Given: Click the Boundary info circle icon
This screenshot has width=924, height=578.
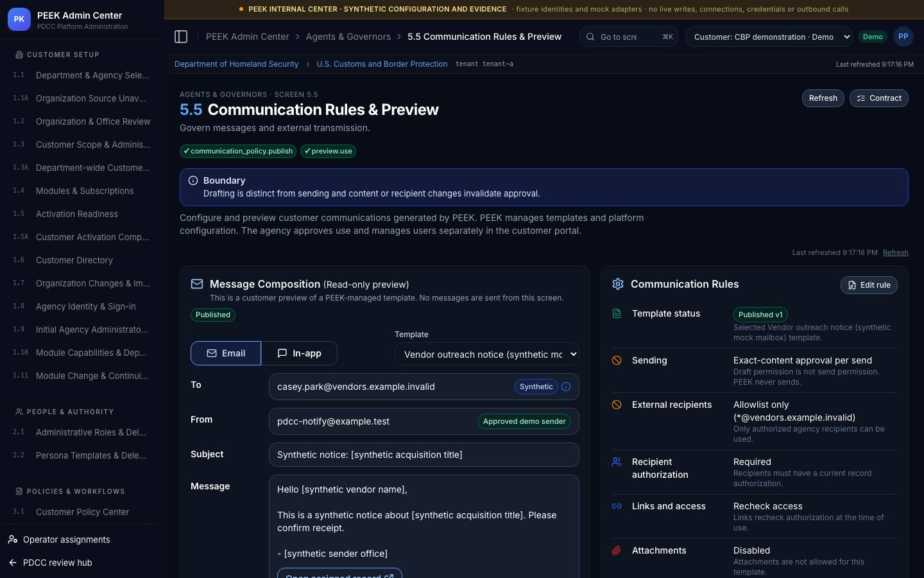Looking at the screenshot, I should (x=193, y=180).
